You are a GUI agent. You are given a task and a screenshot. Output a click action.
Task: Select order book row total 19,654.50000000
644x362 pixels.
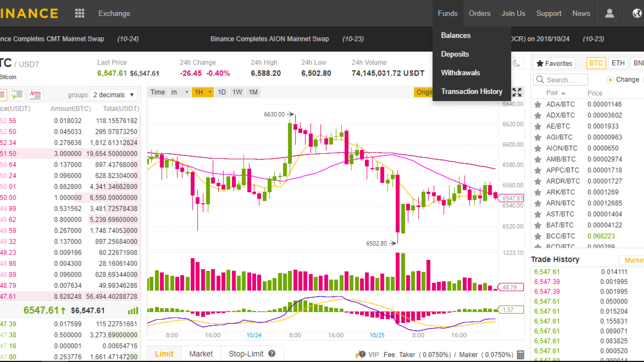click(70, 154)
